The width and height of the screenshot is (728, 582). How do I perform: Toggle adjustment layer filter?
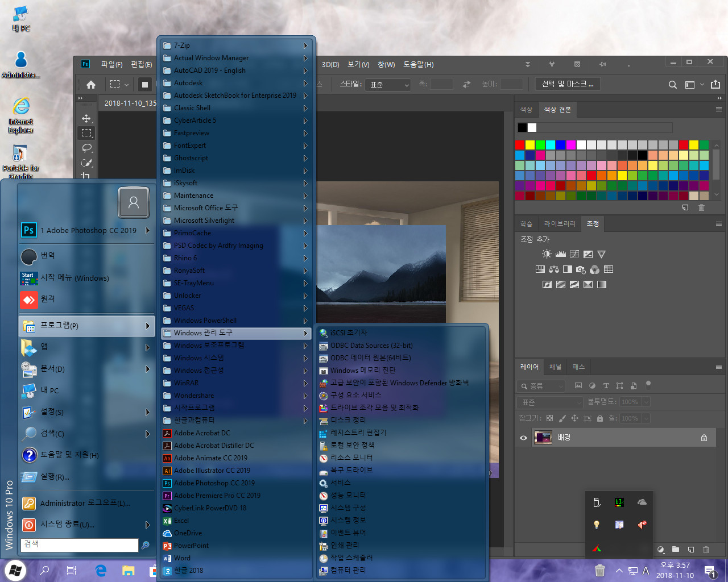point(592,386)
